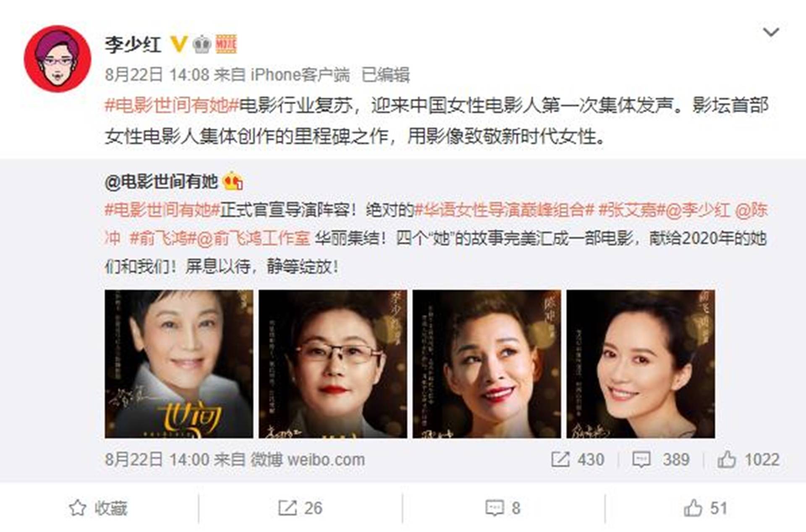
Task: View first director poster with 世间 title
Action: pos(179,364)
